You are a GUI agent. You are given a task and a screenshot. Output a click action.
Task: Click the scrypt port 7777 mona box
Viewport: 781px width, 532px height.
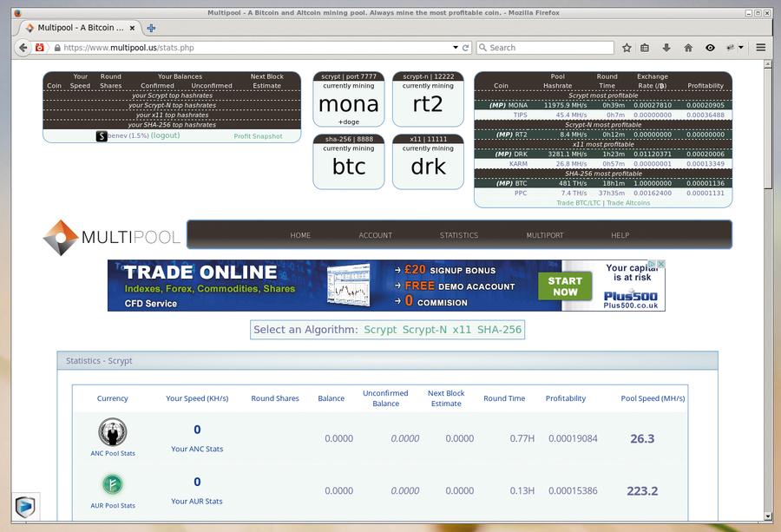click(349, 99)
